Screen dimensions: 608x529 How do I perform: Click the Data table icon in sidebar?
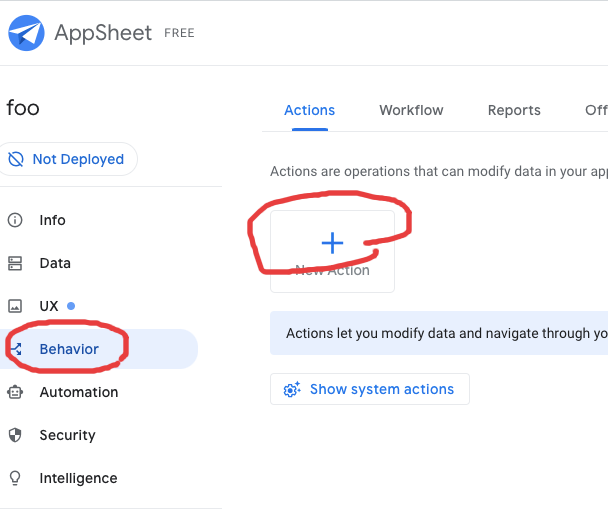pos(15,263)
